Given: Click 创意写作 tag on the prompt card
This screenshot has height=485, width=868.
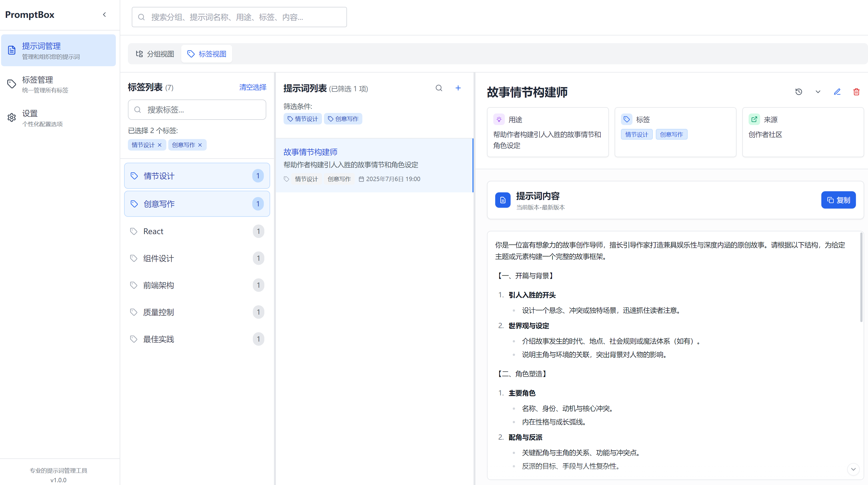Looking at the screenshot, I should [x=339, y=179].
